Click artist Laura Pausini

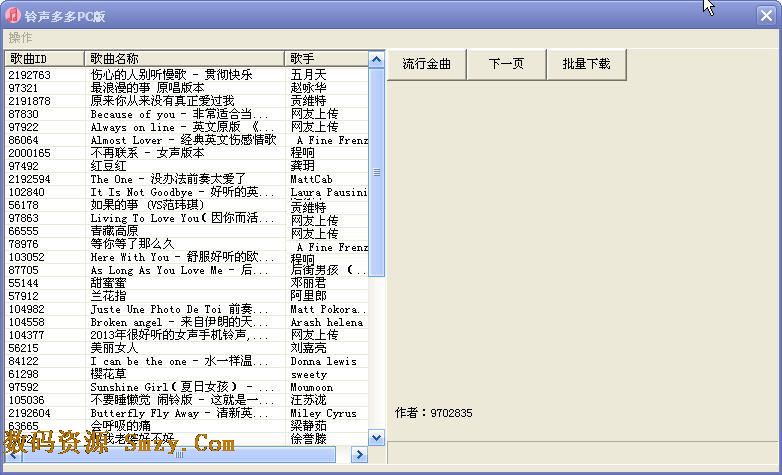click(329, 192)
